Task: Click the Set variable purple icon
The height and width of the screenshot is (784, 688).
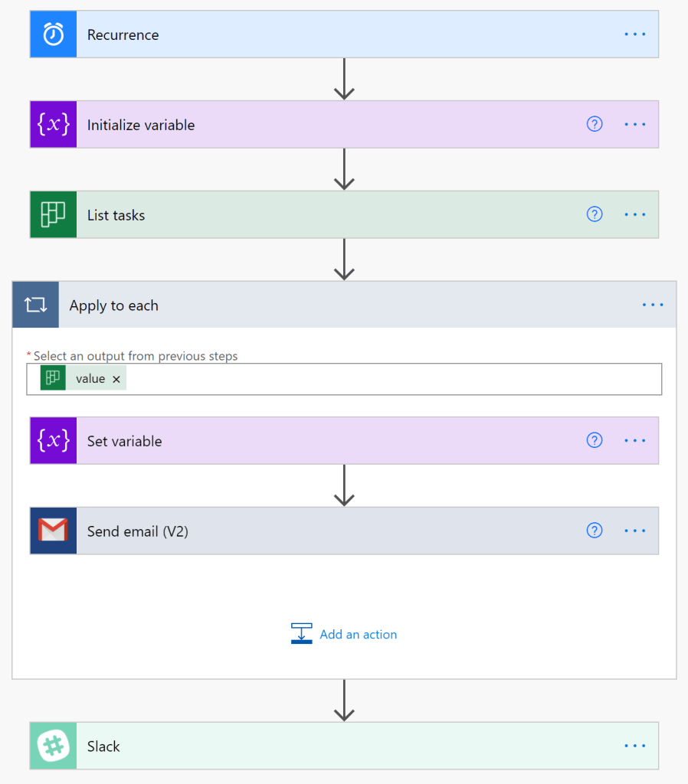Action: click(x=53, y=441)
